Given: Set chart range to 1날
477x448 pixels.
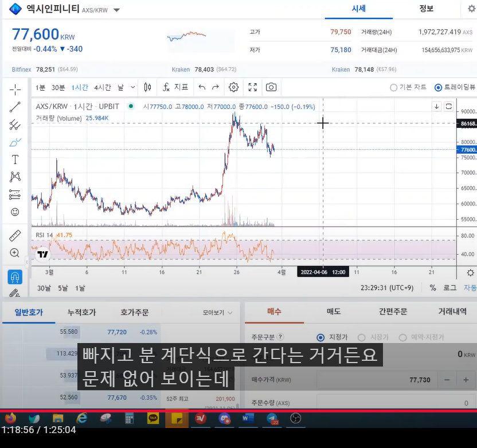Looking at the screenshot, I should point(80,288).
